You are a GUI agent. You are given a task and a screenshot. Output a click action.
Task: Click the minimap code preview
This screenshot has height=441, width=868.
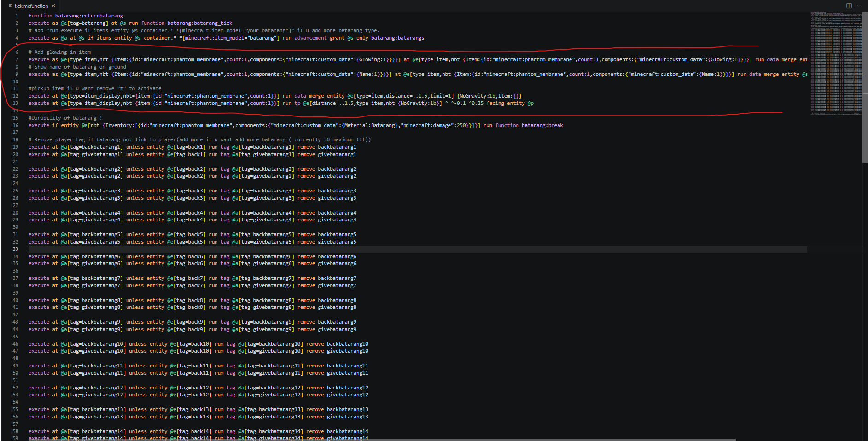point(836,64)
